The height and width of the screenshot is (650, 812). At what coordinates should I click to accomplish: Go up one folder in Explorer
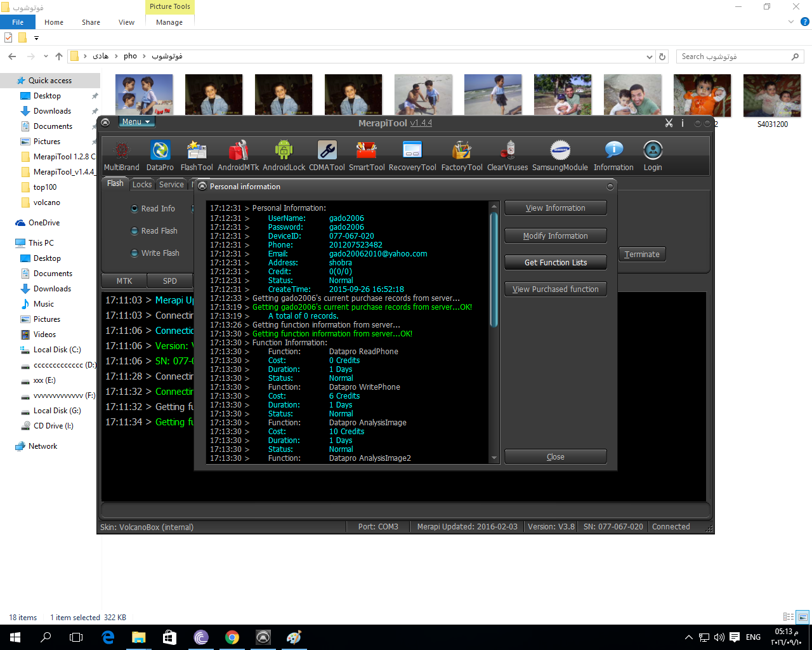[x=59, y=56]
